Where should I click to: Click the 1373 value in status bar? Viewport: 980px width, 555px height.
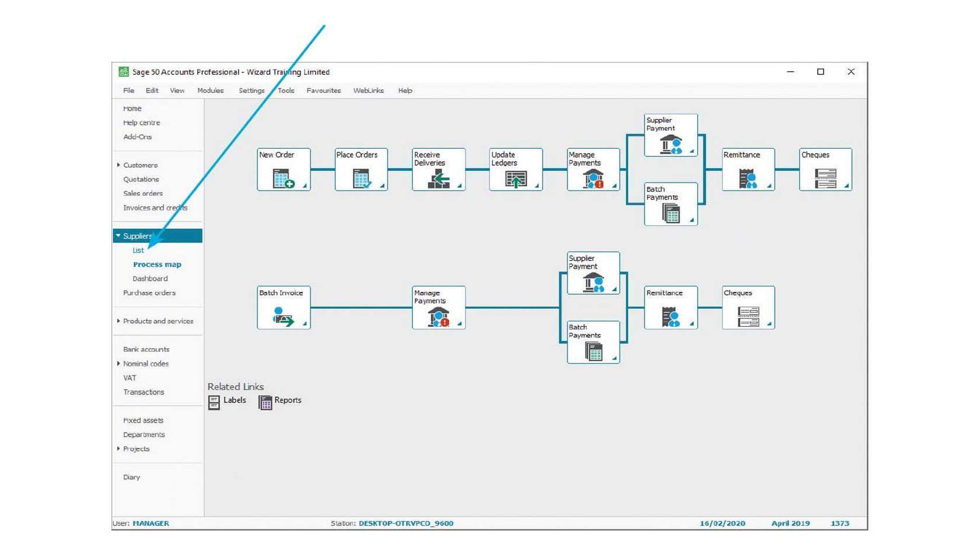point(840,523)
